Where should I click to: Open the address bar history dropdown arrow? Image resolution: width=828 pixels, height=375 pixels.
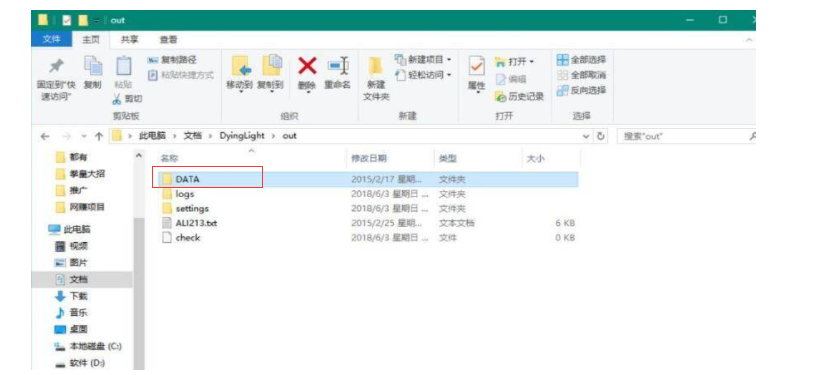pyautogui.click(x=586, y=136)
